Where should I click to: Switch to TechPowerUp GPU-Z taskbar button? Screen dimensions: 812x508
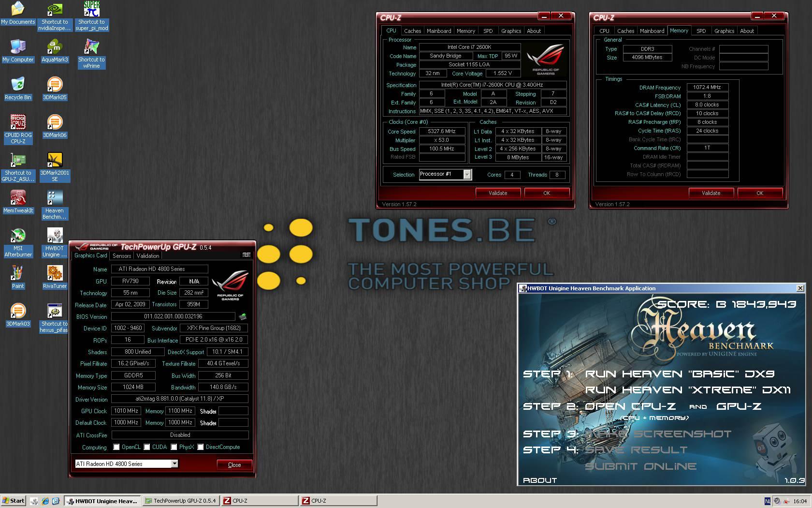182,501
